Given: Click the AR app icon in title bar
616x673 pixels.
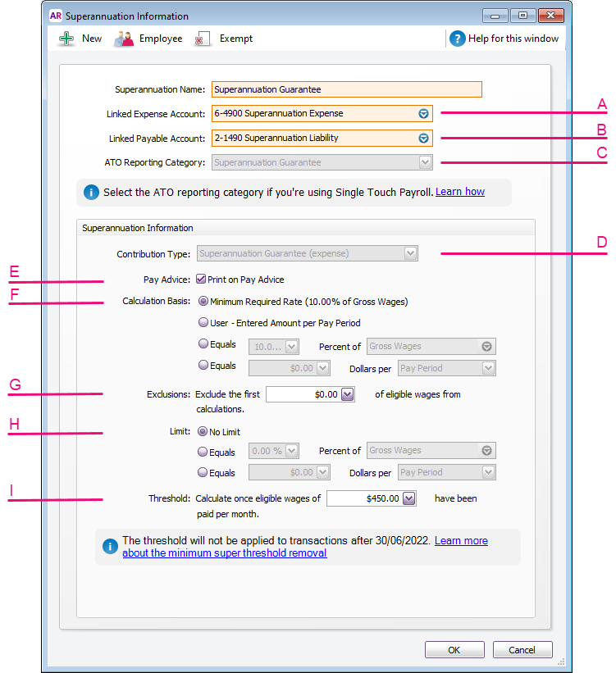Looking at the screenshot, I should [x=56, y=16].
